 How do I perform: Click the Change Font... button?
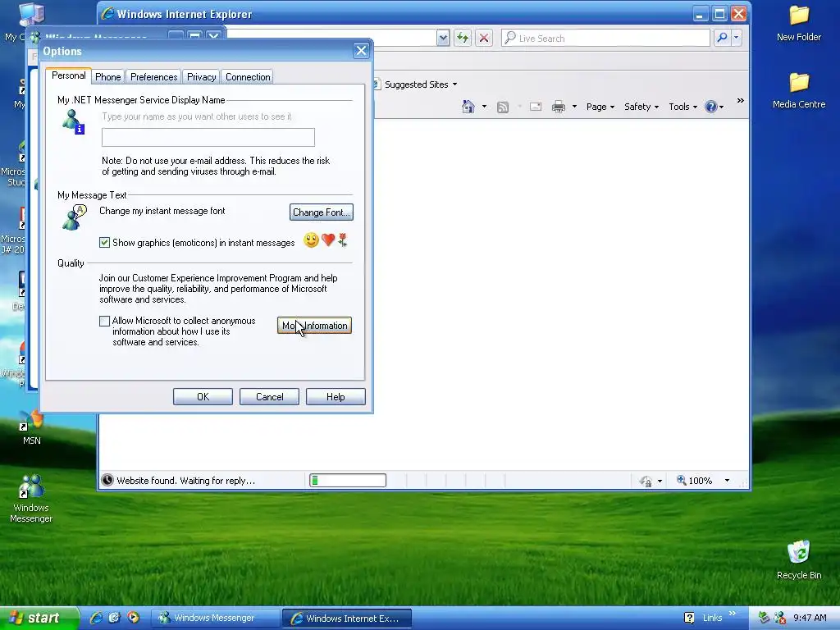tap(322, 212)
